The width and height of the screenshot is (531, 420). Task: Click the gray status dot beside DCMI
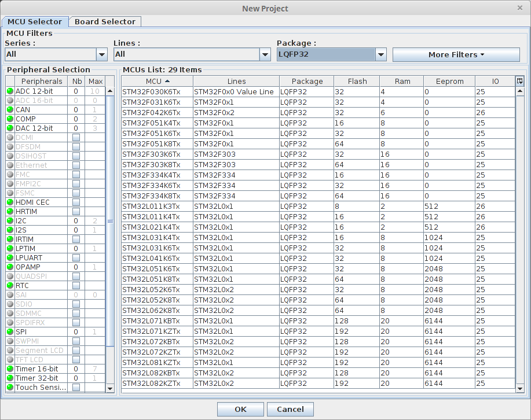pos(10,138)
